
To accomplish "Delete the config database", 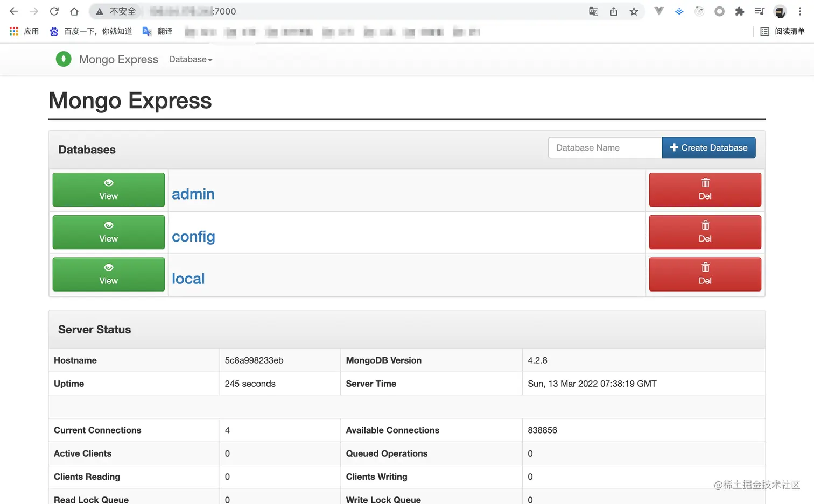I will pos(705,232).
